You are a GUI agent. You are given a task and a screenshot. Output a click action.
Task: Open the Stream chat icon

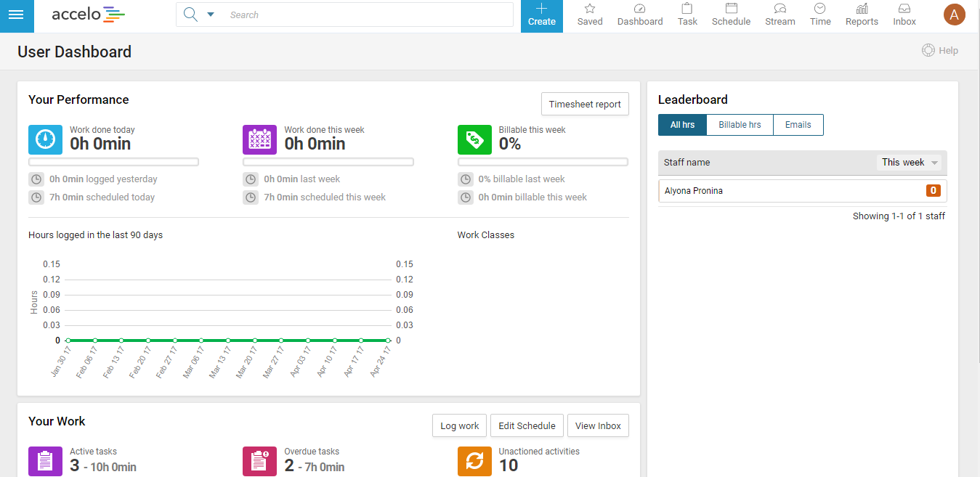click(x=779, y=9)
